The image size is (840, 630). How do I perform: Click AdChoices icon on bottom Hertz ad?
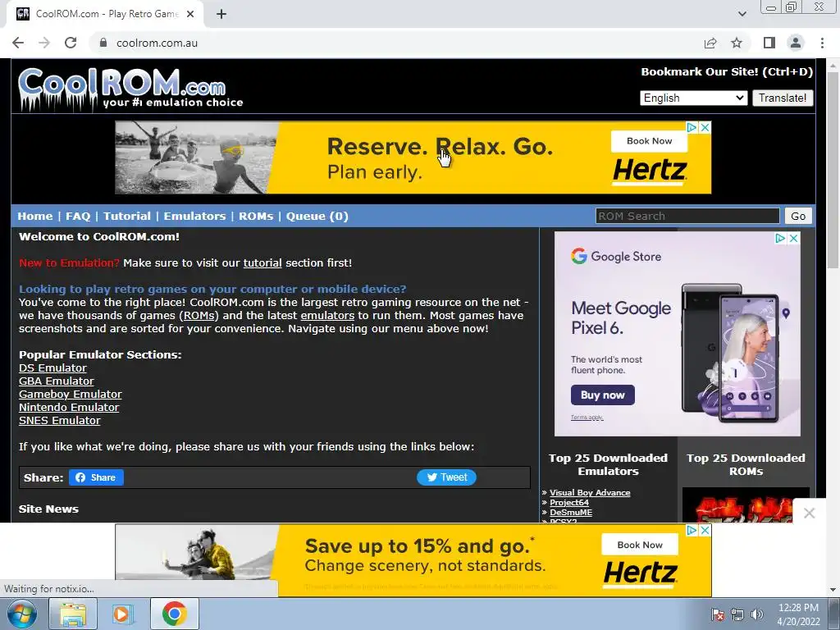692,531
